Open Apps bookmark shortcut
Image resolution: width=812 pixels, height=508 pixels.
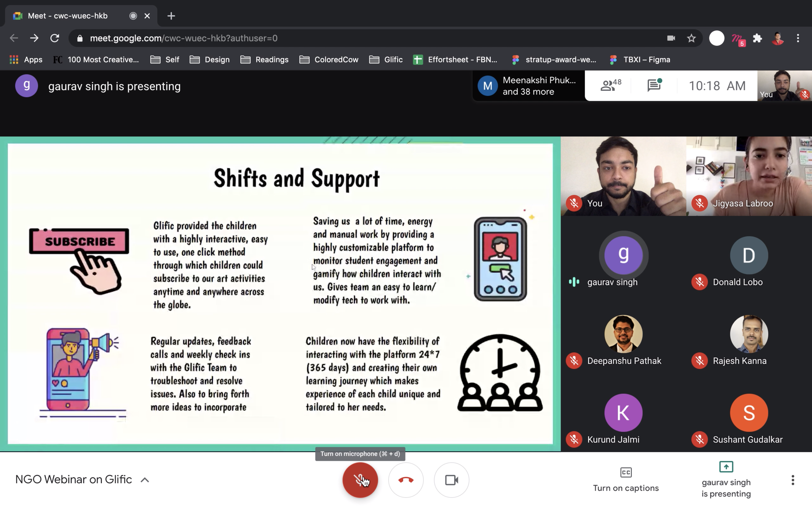tap(26, 60)
